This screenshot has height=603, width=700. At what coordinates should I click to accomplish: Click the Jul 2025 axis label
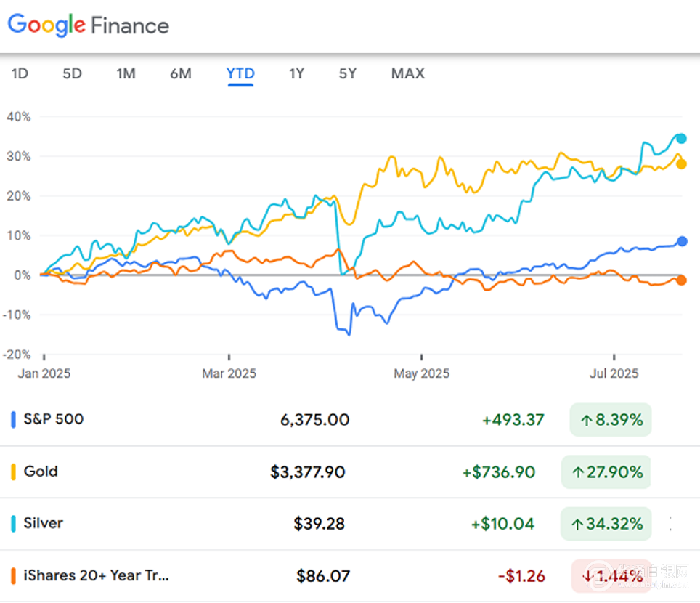pos(614,373)
